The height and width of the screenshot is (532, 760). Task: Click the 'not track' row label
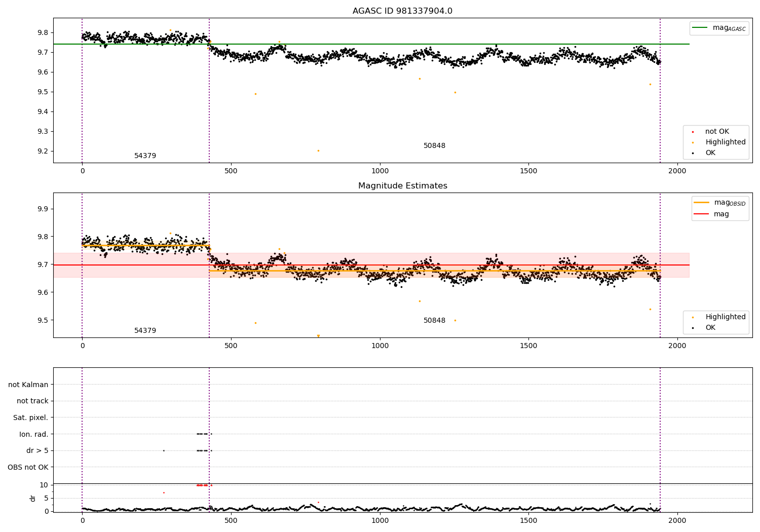32,401
